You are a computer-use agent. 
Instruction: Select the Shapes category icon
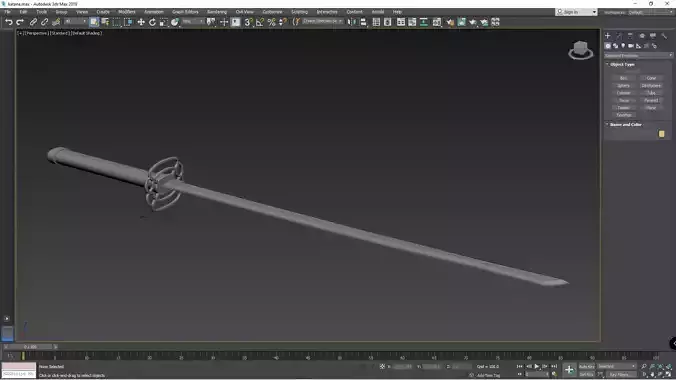click(615, 46)
